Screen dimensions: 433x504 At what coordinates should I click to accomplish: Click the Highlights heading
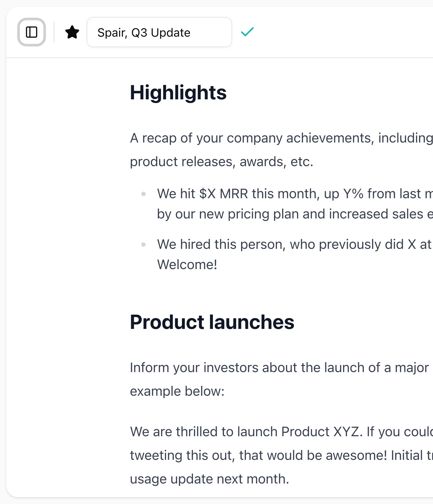(178, 93)
